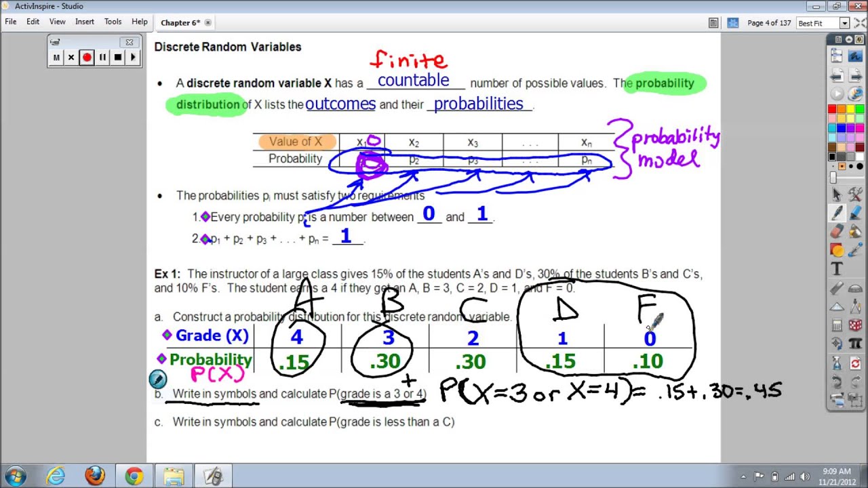Go to the previous page
Viewport: 868px width, 488px height.
click(837, 76)
